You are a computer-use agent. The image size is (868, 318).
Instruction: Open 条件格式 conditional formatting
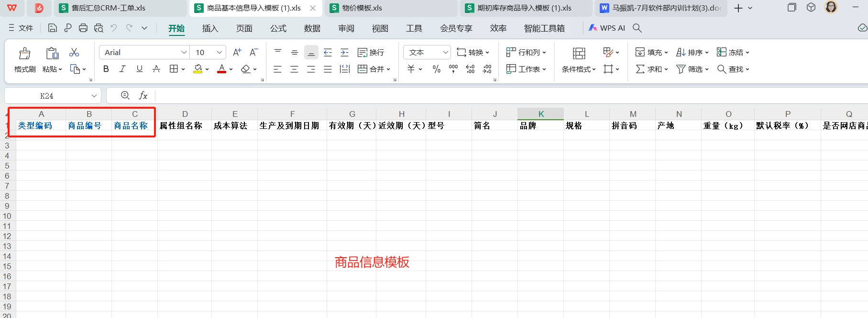tap(579, 69)
